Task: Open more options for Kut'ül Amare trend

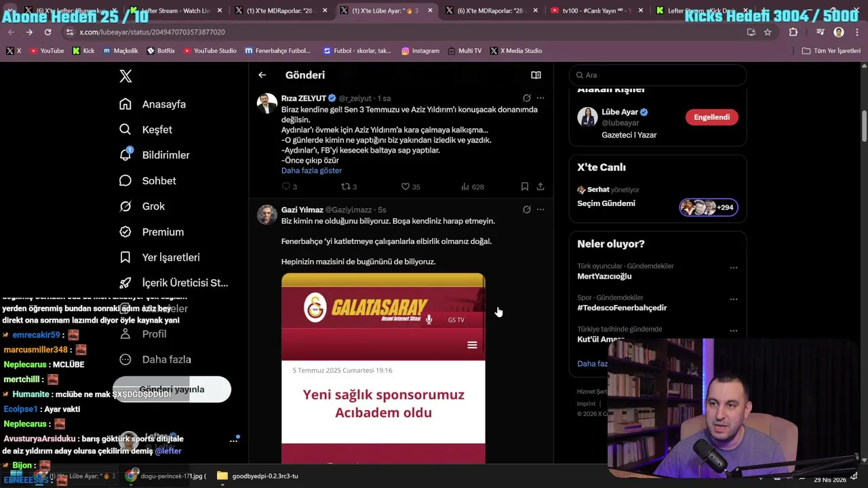Action: pyautogui.click(x=733, y=331)
